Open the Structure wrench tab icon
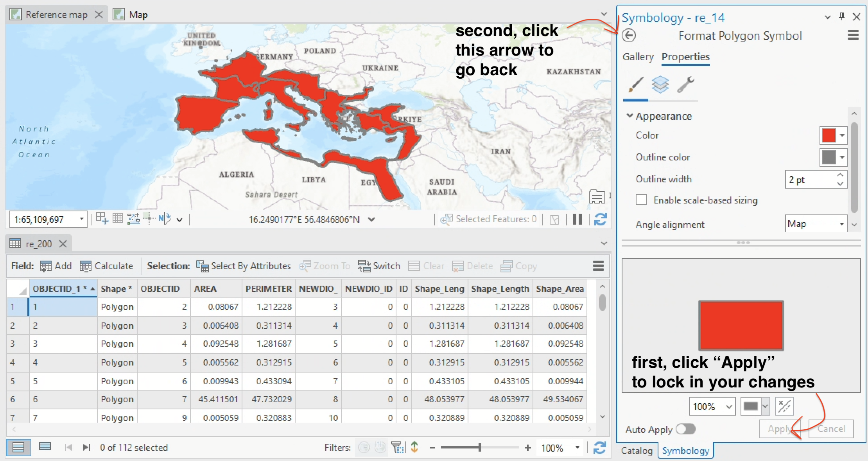This screenshot has height=461, width=868. tap(685, 85)
